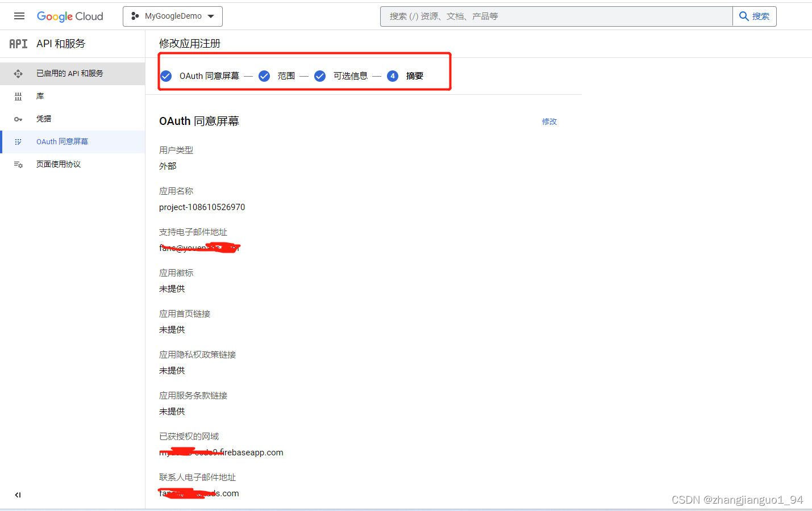Open the MyGoogleDemo project selector dropdown
Image resolution: width=812 pixels, height=511 pixels.
(172, 16)
